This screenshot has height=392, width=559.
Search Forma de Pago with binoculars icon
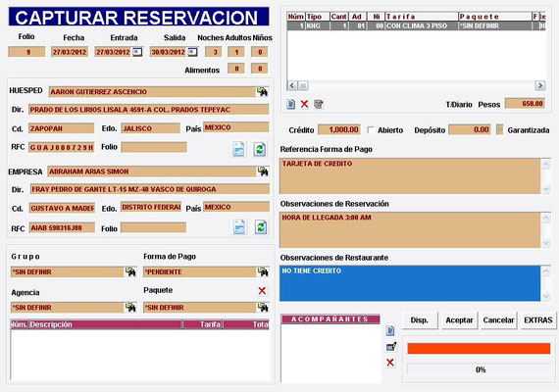coord(263,271)
